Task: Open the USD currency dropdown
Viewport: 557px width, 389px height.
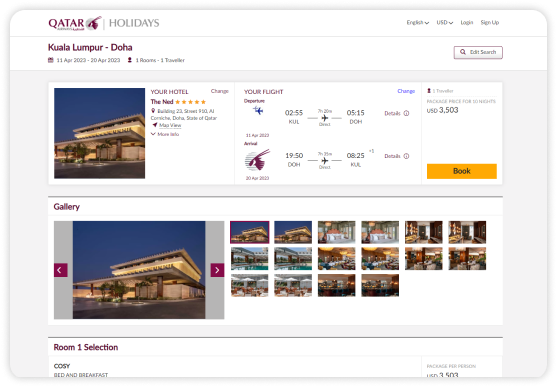Action: coord(445,22)
